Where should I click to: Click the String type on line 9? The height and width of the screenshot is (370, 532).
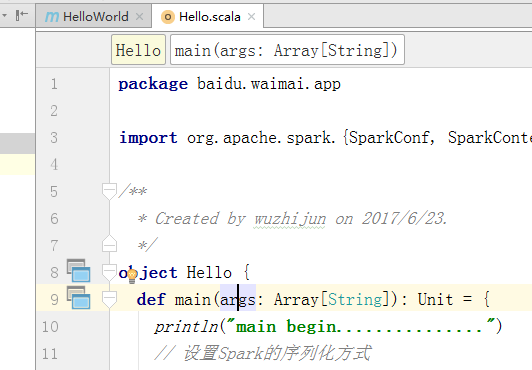[x=355, y=299]
